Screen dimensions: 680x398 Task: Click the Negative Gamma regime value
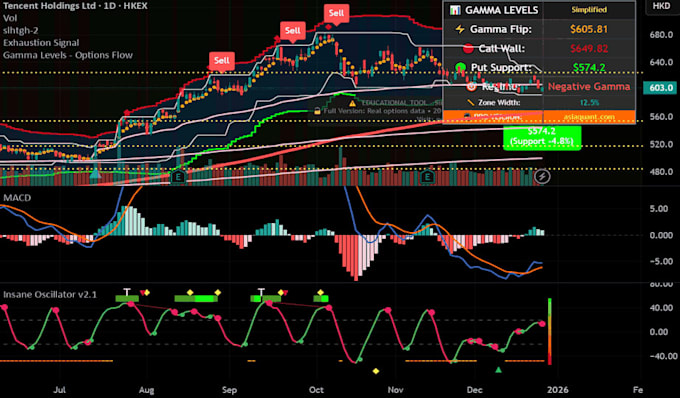[x=589, y=86]
